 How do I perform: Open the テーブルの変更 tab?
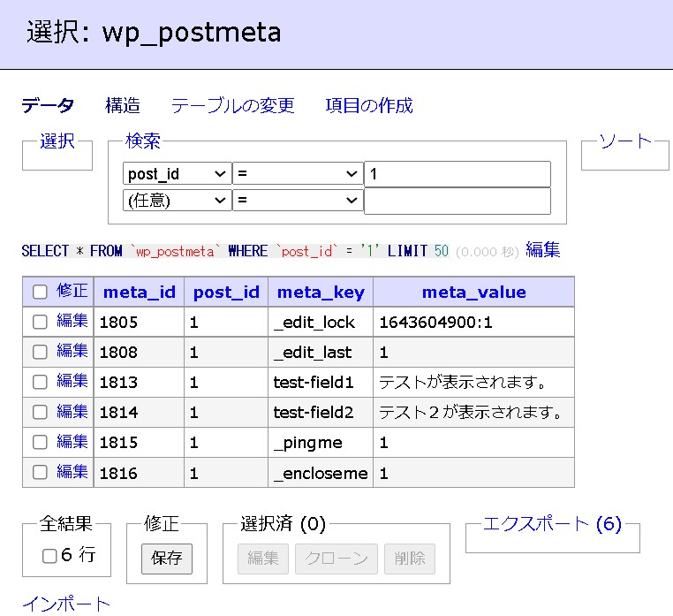(x=233, y=106)
